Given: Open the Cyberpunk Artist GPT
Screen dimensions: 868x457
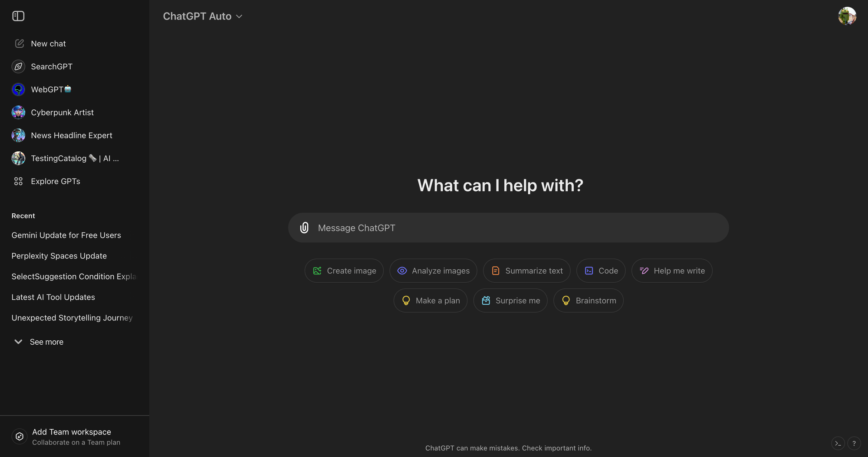Looking at the screenshot, I should 62,112.
